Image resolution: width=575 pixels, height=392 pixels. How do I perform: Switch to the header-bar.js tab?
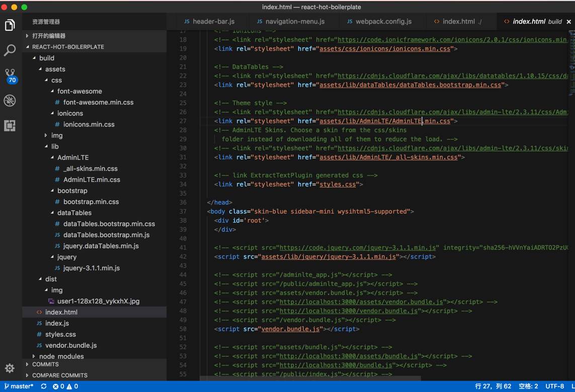(213, 22)
